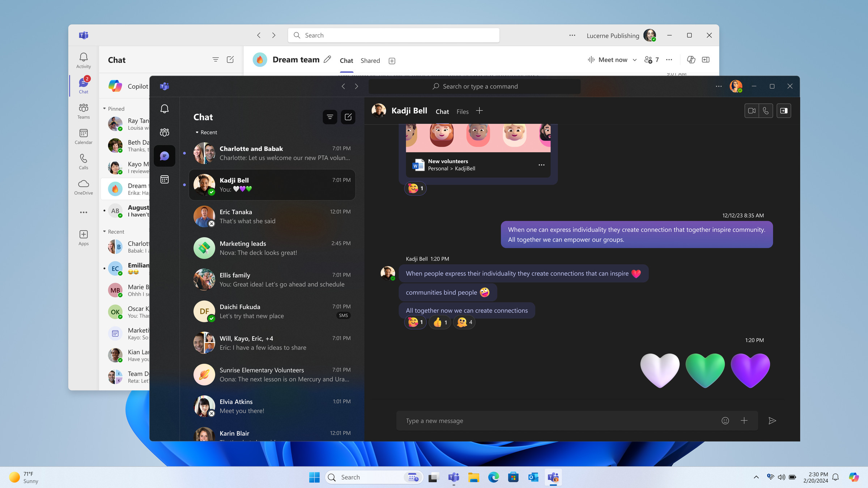Image resolution: width=868 pixels, height=488 pixels.
Task: Toggle the heart-face reaction on Kadji's message
Action: [x=415, y=322]
